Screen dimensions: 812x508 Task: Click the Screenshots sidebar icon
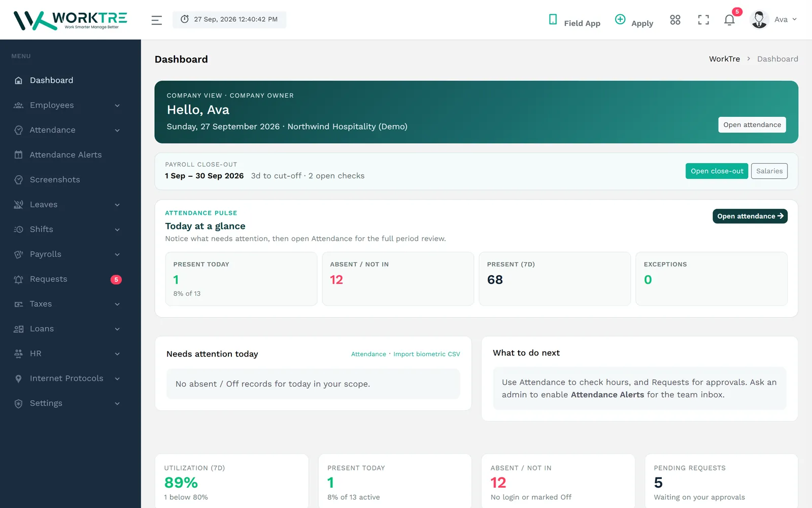(19, 180)
